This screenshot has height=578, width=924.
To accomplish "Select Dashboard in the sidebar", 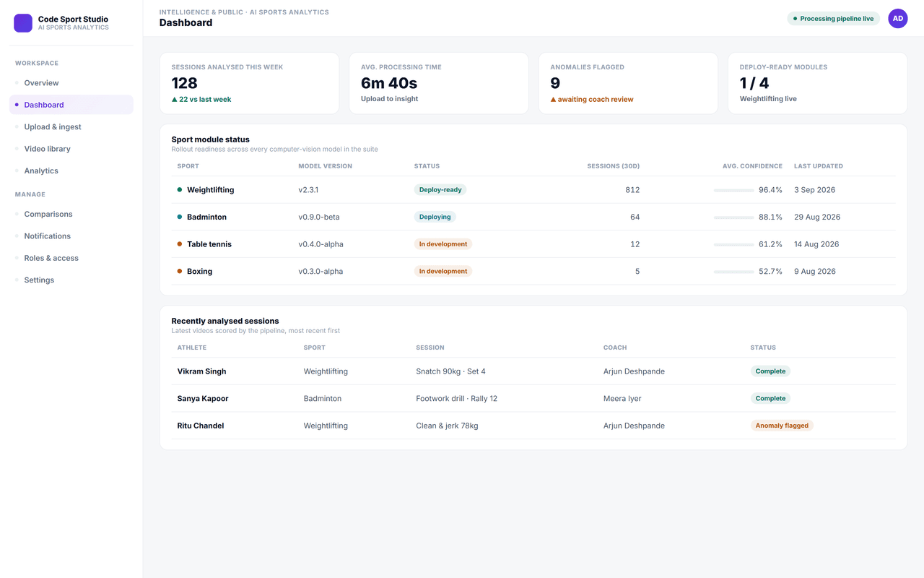I will coord(71,105).
